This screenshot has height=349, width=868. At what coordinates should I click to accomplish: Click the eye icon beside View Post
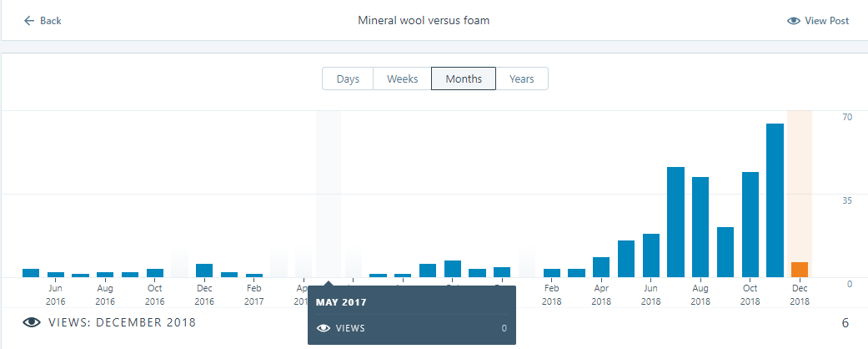click(x=794, y=21)
